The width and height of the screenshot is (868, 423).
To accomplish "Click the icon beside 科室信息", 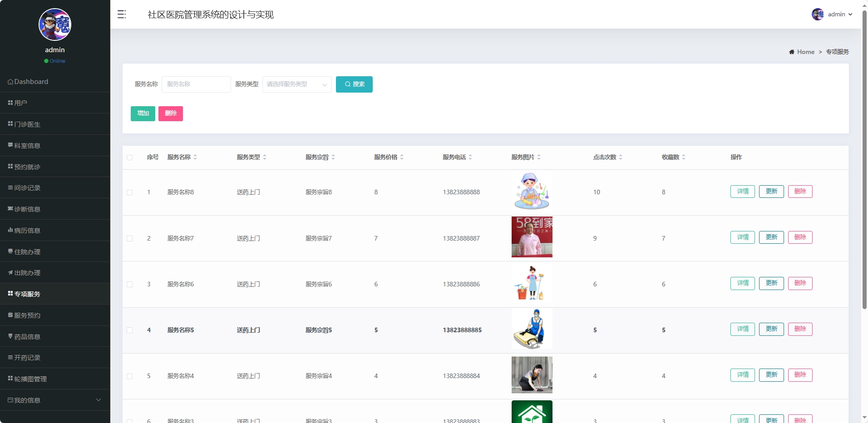I will pos(10,145).
